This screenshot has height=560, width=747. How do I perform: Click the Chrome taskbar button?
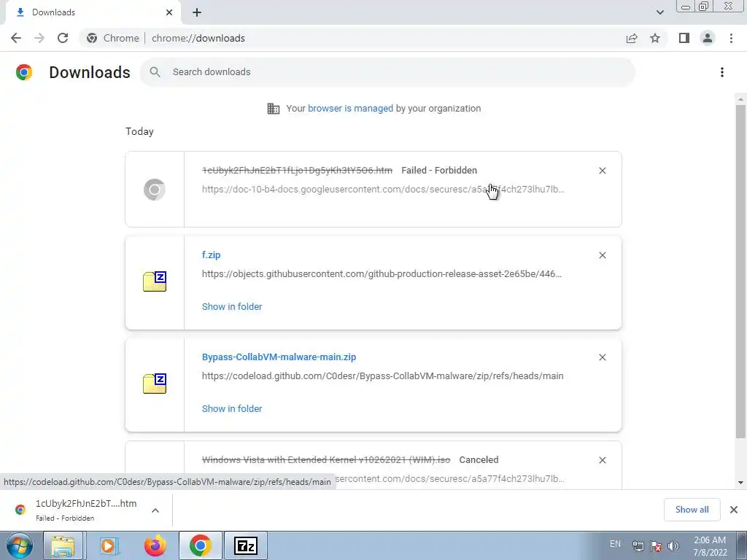pos(200,545)
